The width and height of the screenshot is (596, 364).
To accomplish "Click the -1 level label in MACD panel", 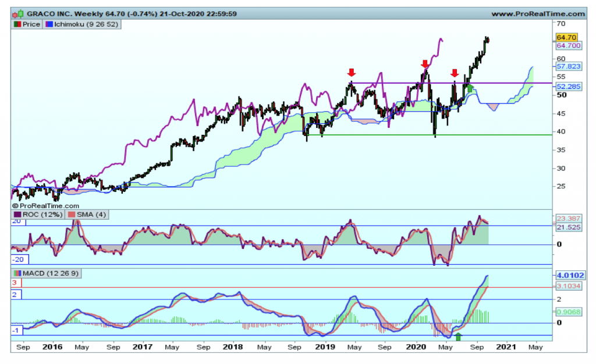I will tap(16, 331).
